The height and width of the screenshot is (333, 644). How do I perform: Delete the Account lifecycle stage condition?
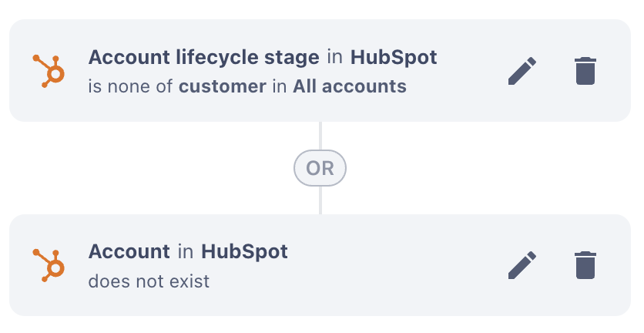pos(586,71)
